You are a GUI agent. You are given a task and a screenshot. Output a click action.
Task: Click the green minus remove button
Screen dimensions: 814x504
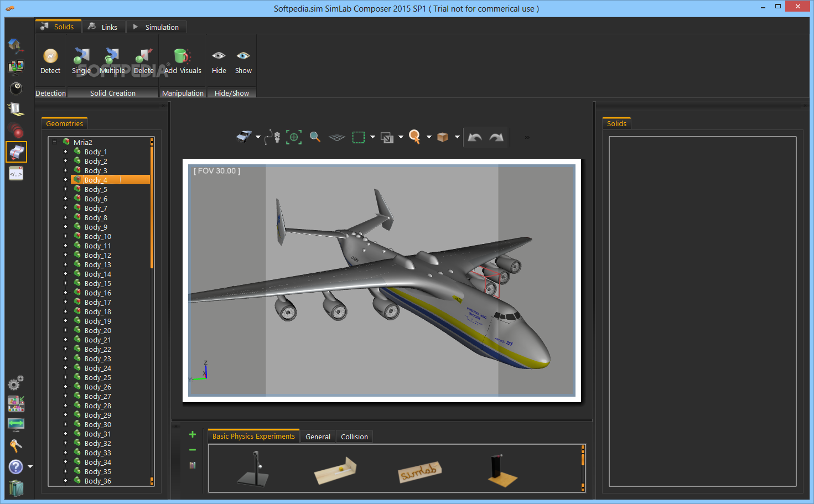click(x=193, y=450)
